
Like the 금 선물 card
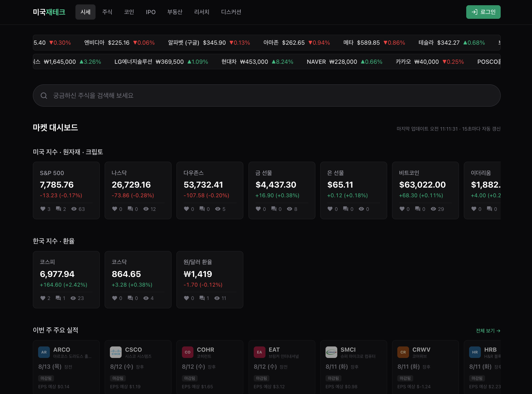click(258, 209)
